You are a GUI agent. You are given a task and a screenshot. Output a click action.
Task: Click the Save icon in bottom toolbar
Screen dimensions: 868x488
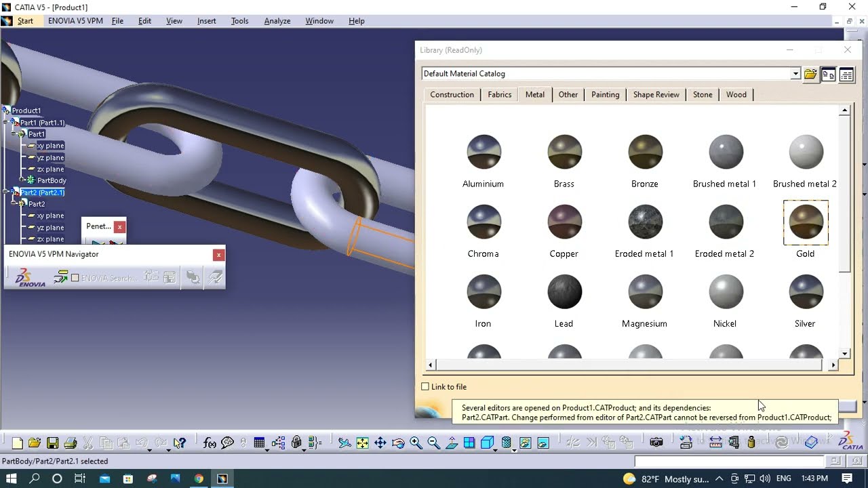coord(52,443)
